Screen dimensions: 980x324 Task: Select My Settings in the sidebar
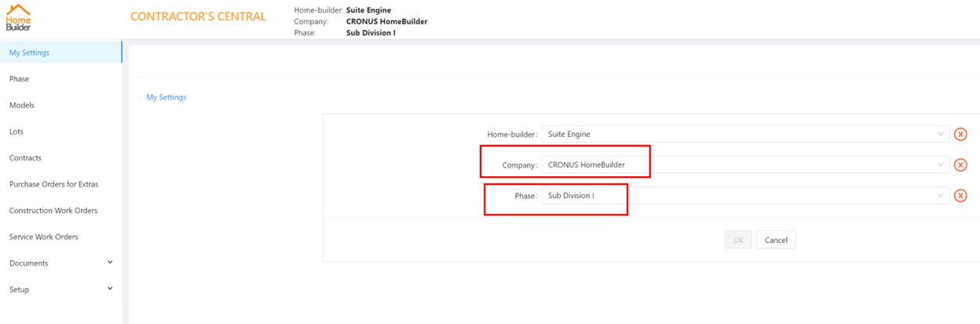coord(61,53)
